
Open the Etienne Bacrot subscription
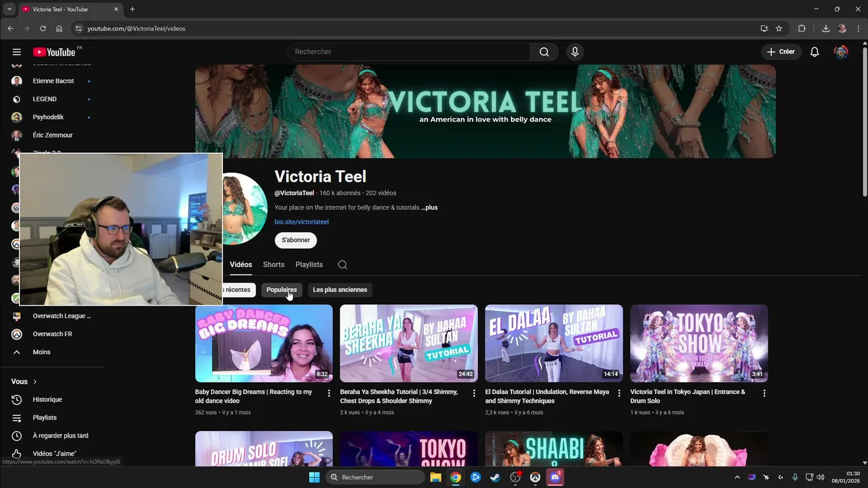point(52,81)
